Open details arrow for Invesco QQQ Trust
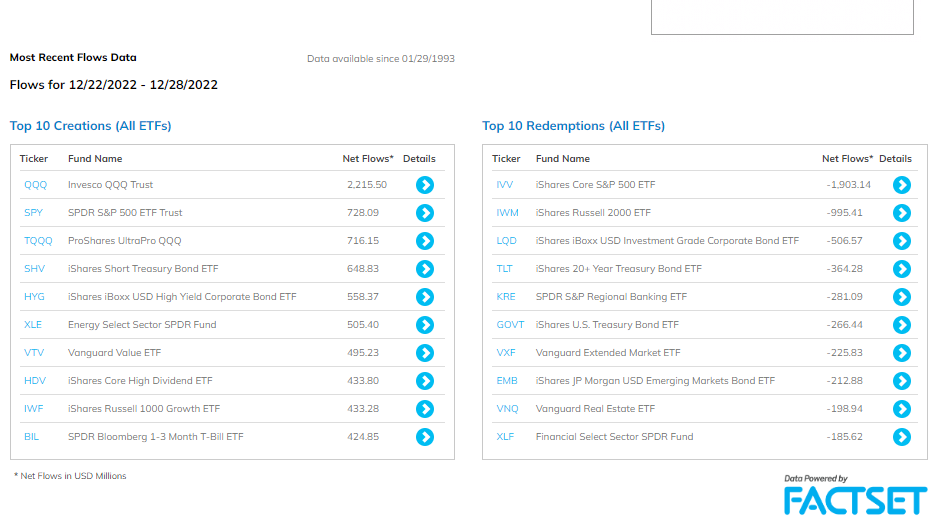 pyautogui.click(x=425, y=185)
